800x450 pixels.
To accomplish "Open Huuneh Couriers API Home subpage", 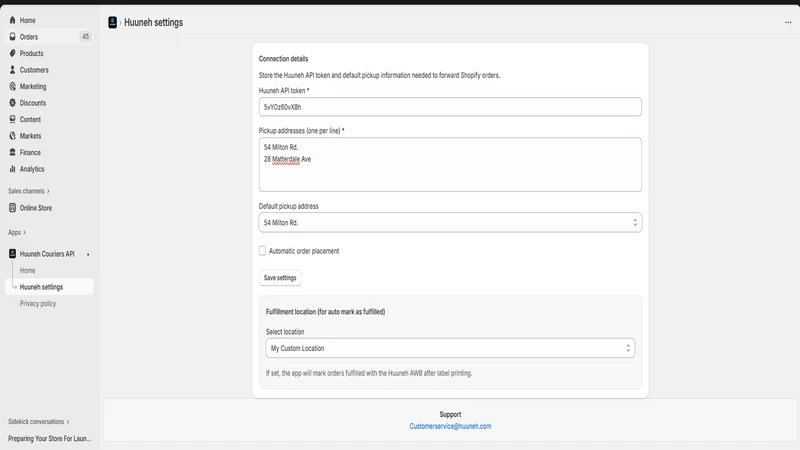I will tap(28, 270).
